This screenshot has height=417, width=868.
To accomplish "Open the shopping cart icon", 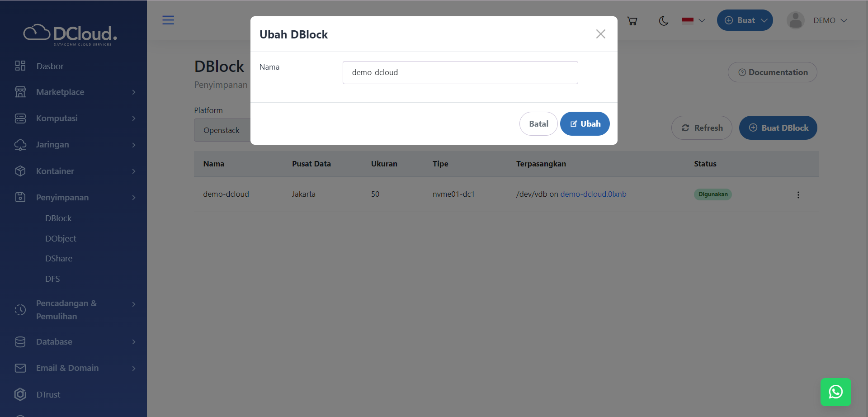I will point(632,21).
